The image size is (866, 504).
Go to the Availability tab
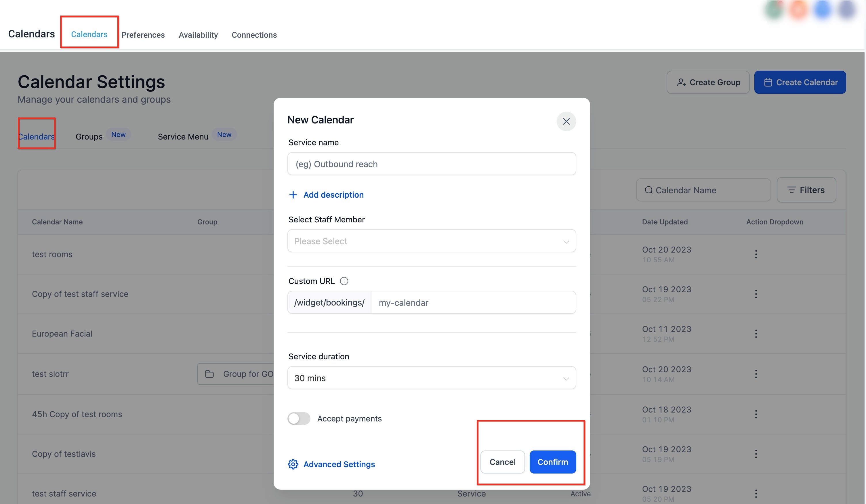[x=198, y=35]
